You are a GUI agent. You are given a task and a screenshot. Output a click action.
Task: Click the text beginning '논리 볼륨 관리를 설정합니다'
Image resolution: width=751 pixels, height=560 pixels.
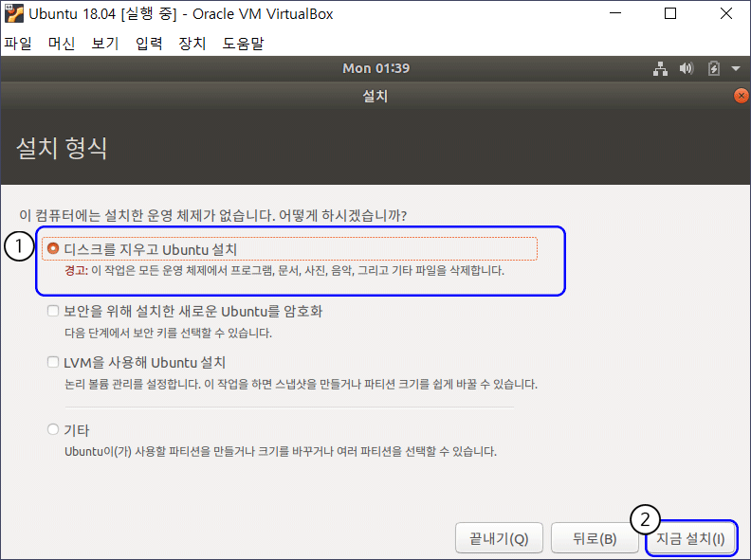301,384
